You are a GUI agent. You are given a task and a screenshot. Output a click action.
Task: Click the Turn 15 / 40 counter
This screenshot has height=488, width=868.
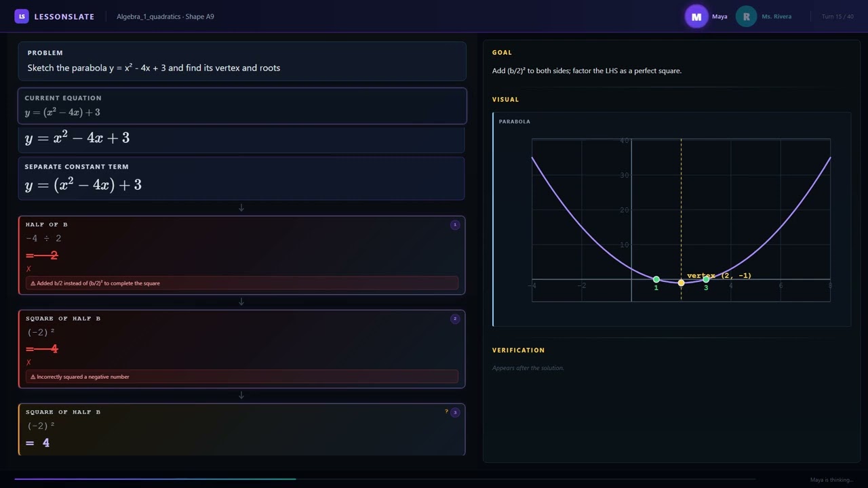(837, 16)
